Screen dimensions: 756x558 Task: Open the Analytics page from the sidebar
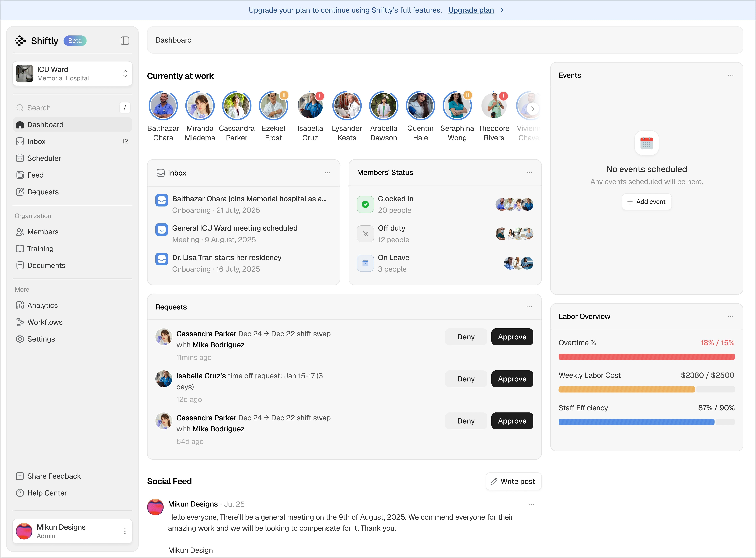click(x=42, y=305)
